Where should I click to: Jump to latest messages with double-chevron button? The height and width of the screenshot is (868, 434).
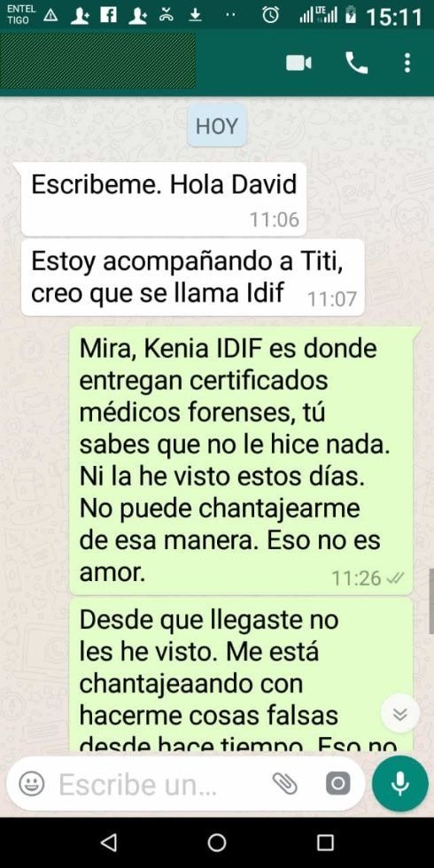399,714
